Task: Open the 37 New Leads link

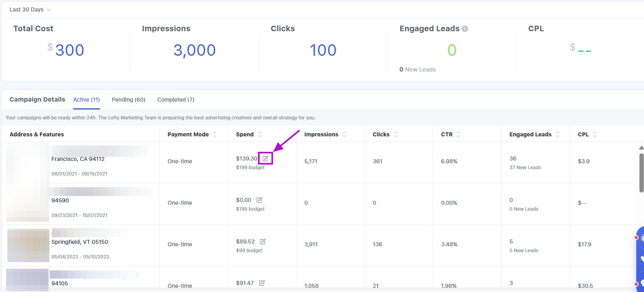Action: pyautogui.click(x=525, y=168)
